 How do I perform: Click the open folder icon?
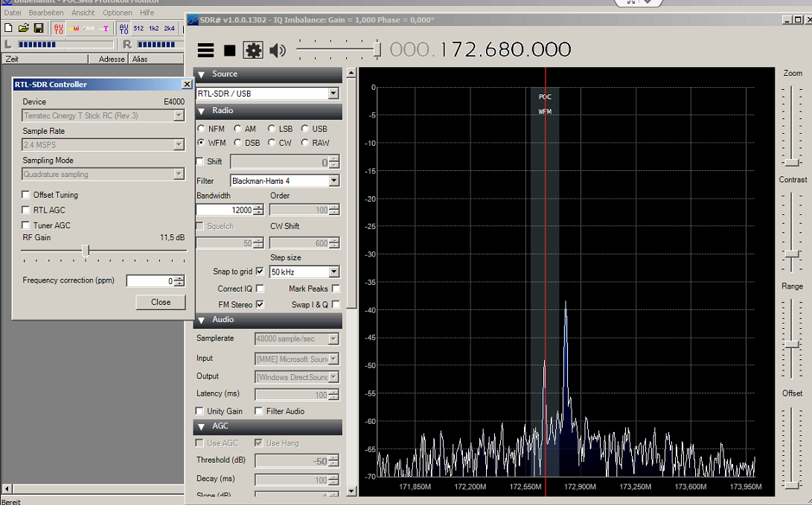point(24,28)
